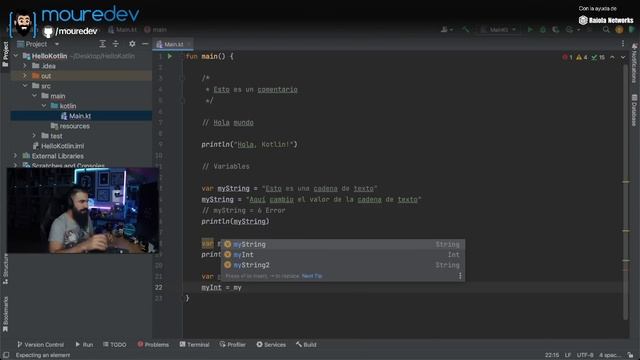Collapse the main folder
This screenshot has width=640, height=360.
tap(35, 96)
